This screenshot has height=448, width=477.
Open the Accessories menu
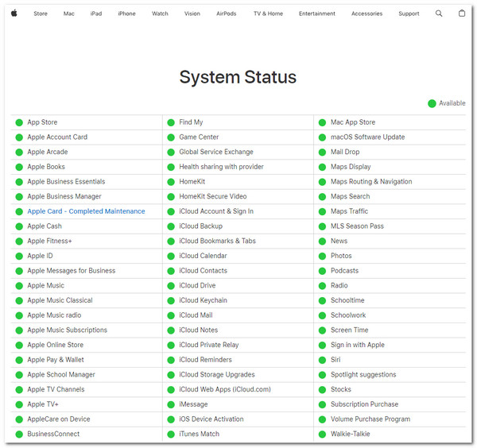[x=366, y=14]
